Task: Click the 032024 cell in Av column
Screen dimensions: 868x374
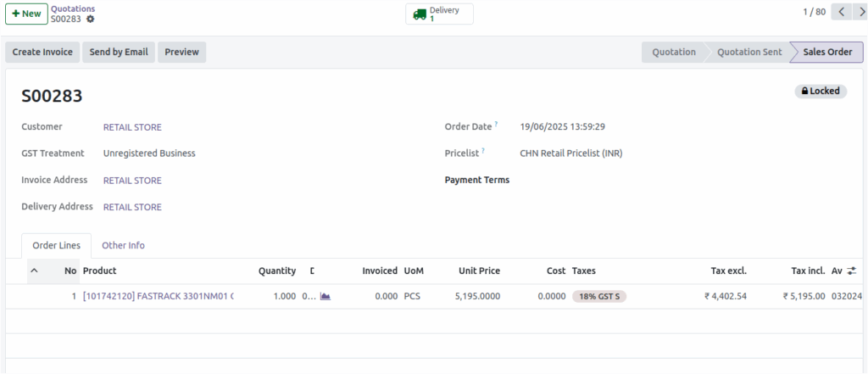Action: pos(847,297)
